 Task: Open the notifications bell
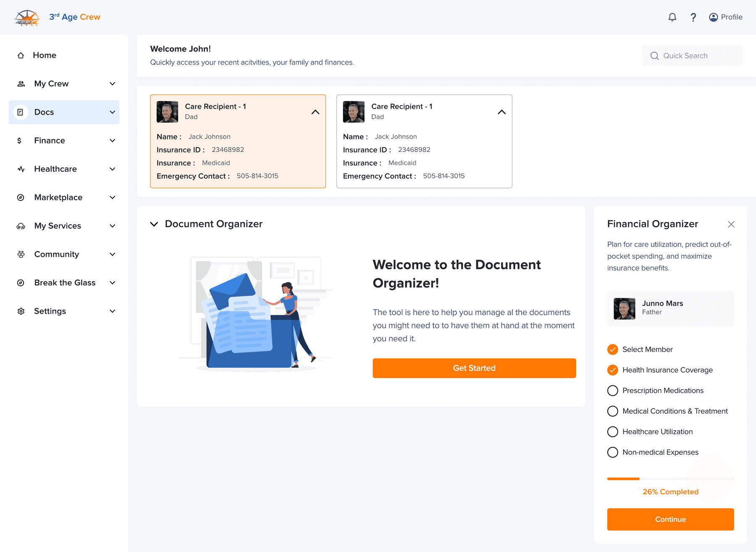(672, 17)
